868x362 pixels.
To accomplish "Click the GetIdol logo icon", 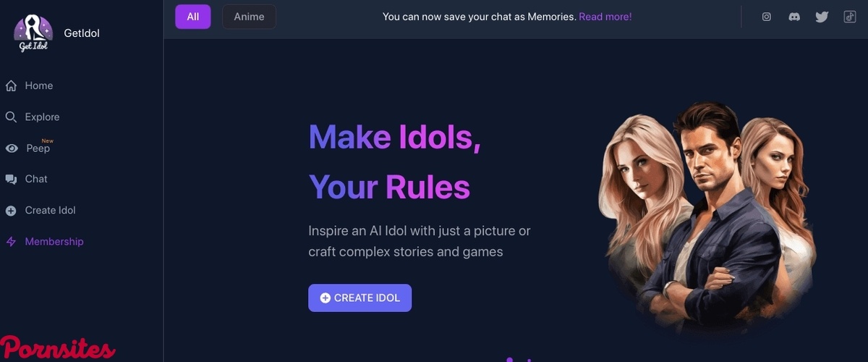I will [x=33, y=33].
